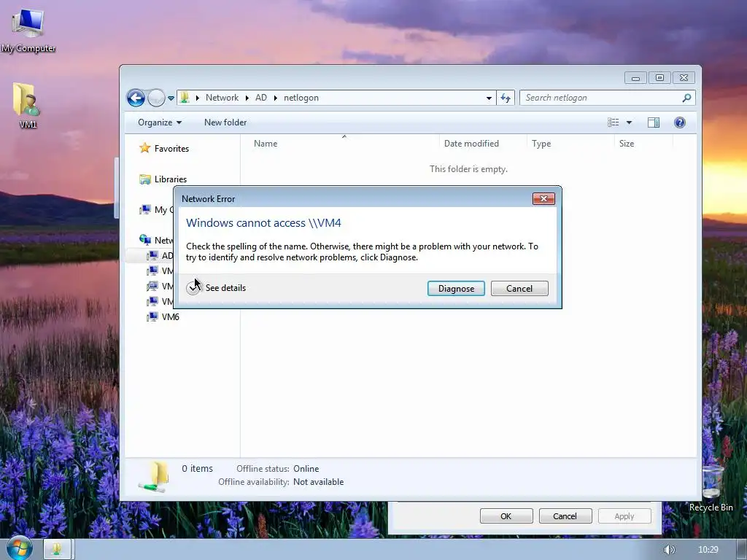Click Apply in the background dialog
Image resolution: width=747 pixels, height=560 pixels.
(x=624, y=516)
